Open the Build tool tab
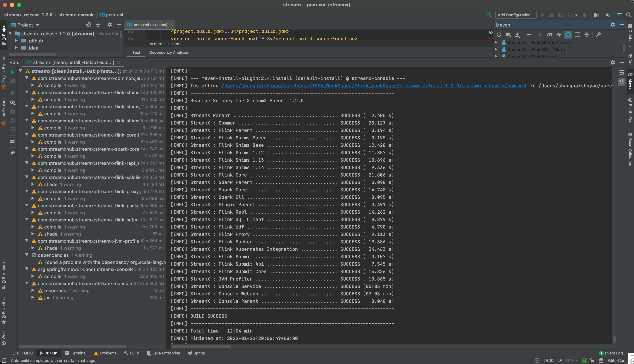Screen dimensions: 634x364 click(x=131, y=353)
